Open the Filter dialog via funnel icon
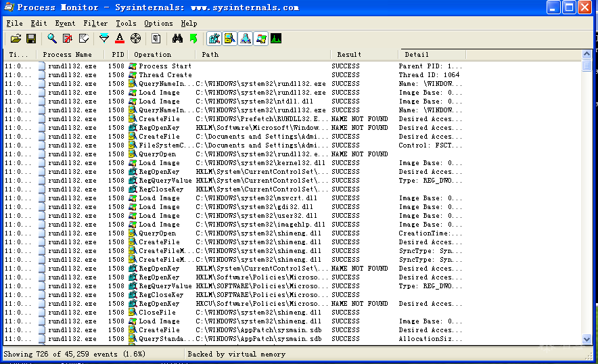 click(x=103, y=39)
